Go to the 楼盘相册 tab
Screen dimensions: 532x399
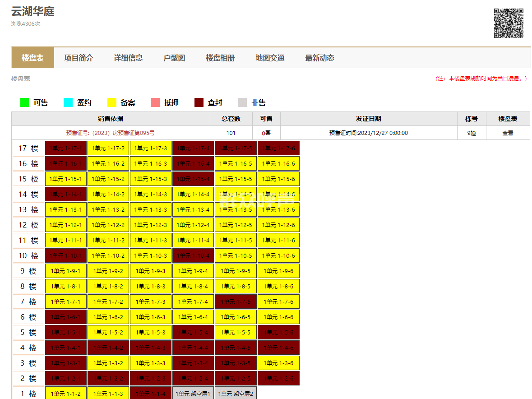(220, 58)
